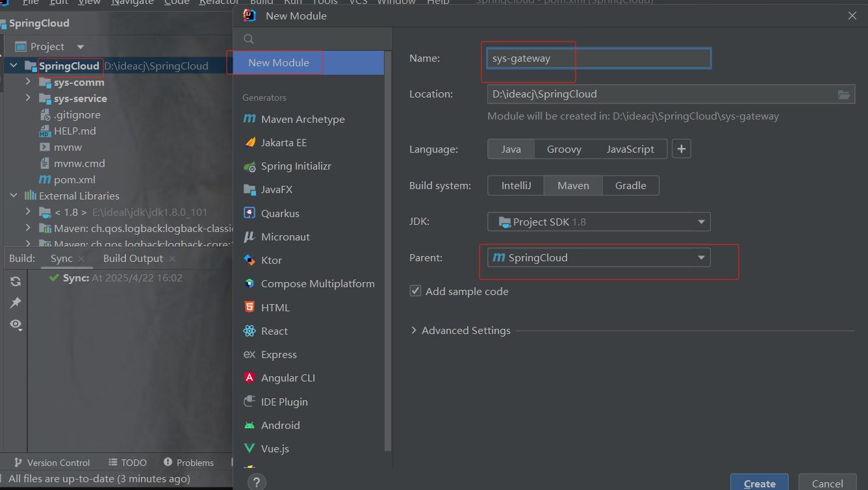
Task: Expand Maven logback-classic library node
Action: pos(28,228)
